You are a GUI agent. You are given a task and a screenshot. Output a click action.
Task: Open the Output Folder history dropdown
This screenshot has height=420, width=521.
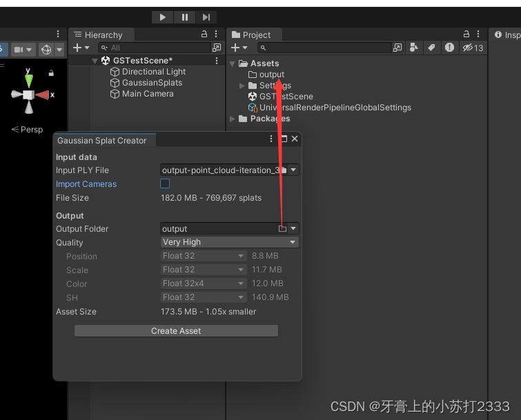pyautogui.click(x=293, y=228)
